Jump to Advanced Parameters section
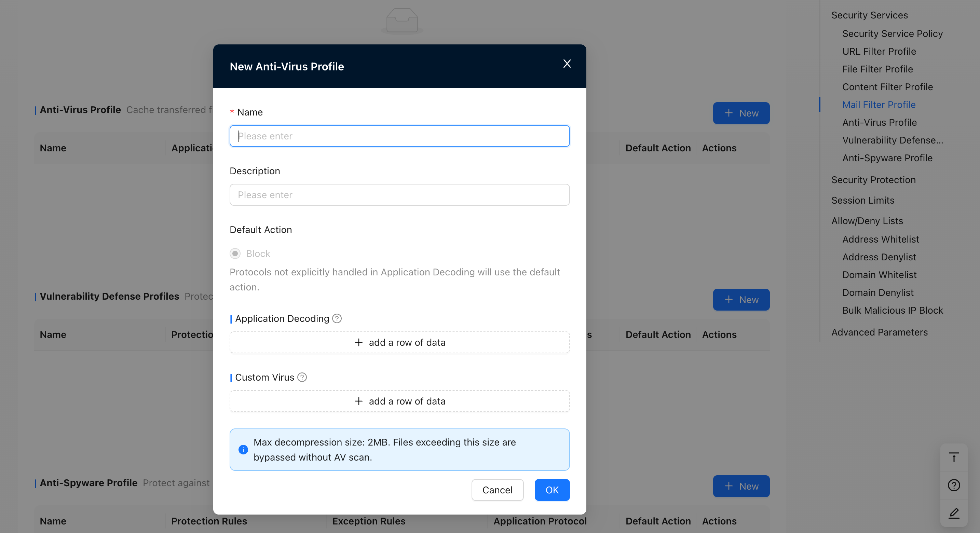This screenshot has width=980, height=533. pyautogui.click(x=879, y=332)
